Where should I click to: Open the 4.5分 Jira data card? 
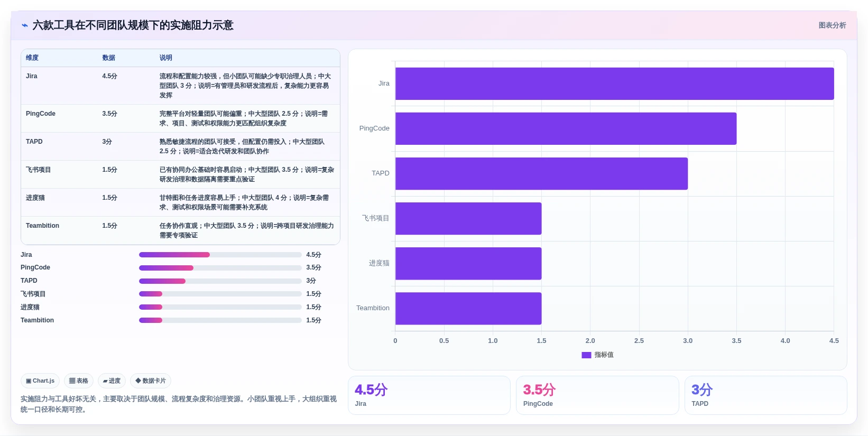click(429, 395)
